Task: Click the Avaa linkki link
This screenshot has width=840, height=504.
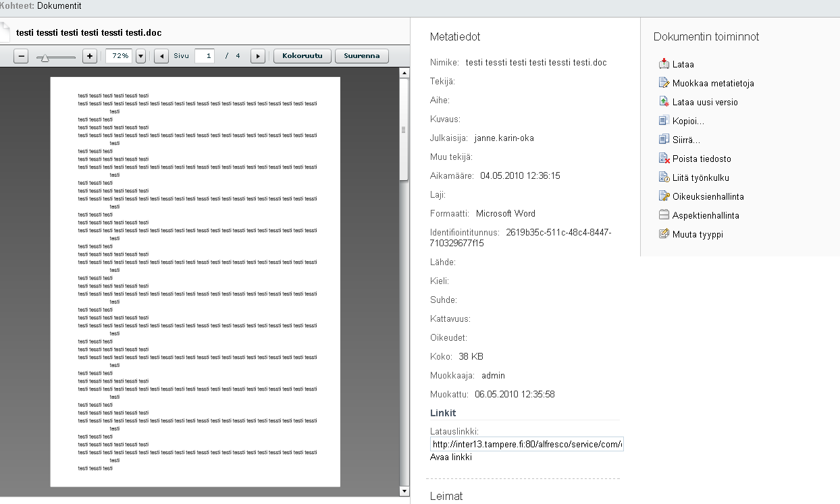Action: pos(451,457)
